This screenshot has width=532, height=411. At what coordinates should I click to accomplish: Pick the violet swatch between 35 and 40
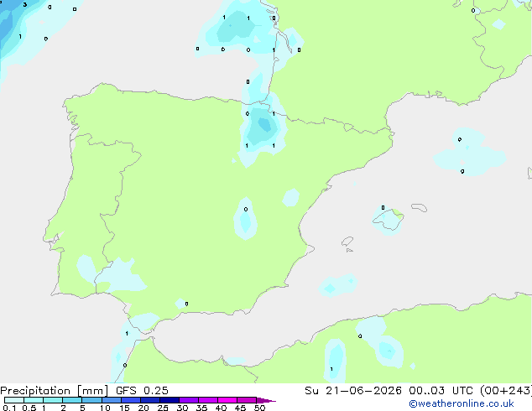point(207,400)
